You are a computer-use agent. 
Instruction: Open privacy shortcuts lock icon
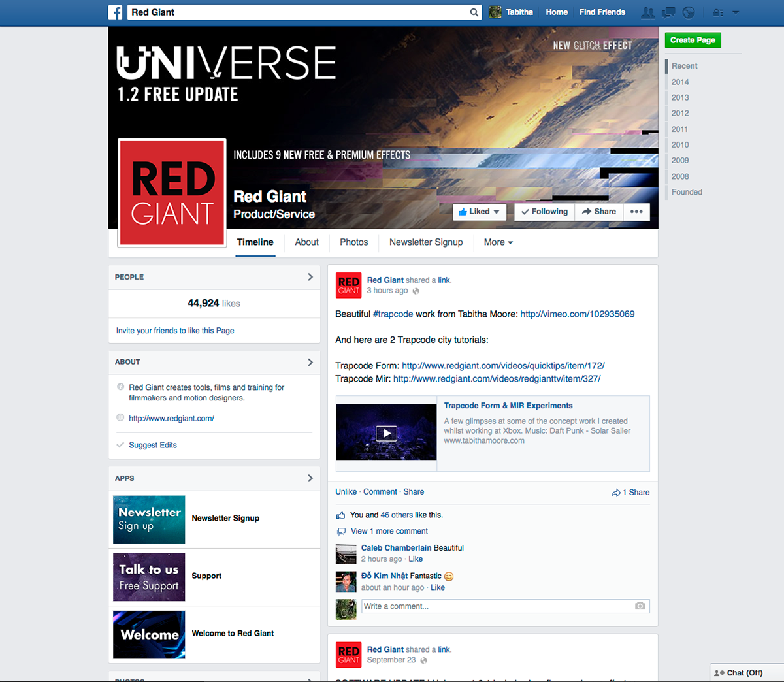pos(718,12)
